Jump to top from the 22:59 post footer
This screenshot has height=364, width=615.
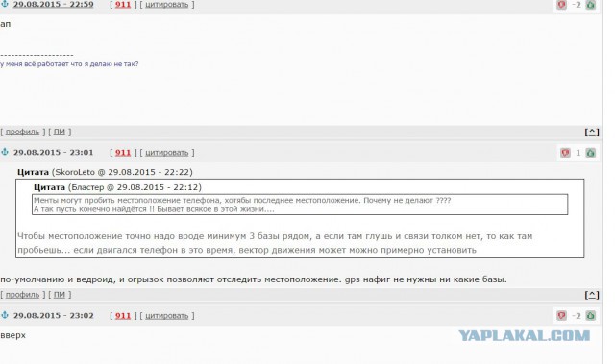click(x=592, y=132)
